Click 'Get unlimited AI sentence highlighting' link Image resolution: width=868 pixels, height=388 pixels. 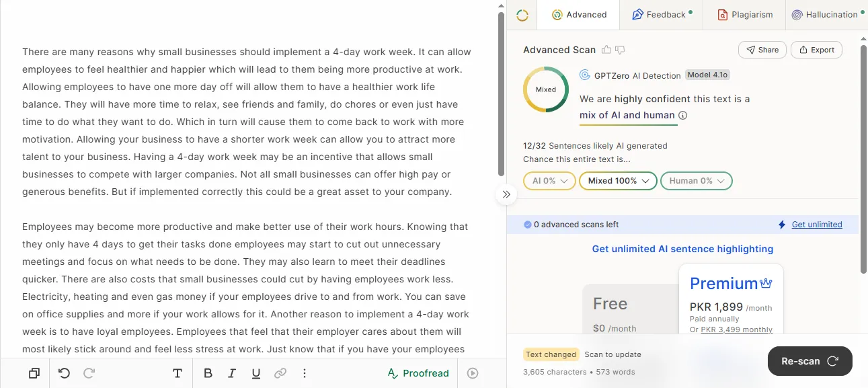click(x=682, y=249)
